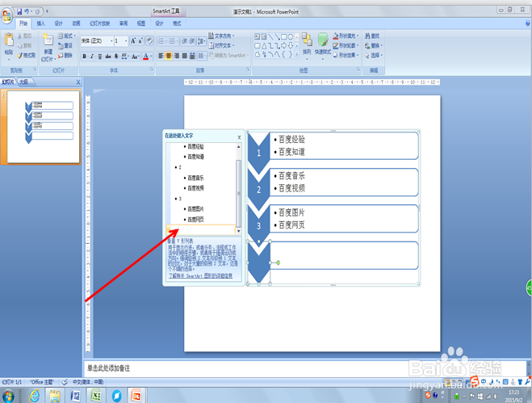Toggle Bold formatting
532x403 pixels.
(84, 57)
